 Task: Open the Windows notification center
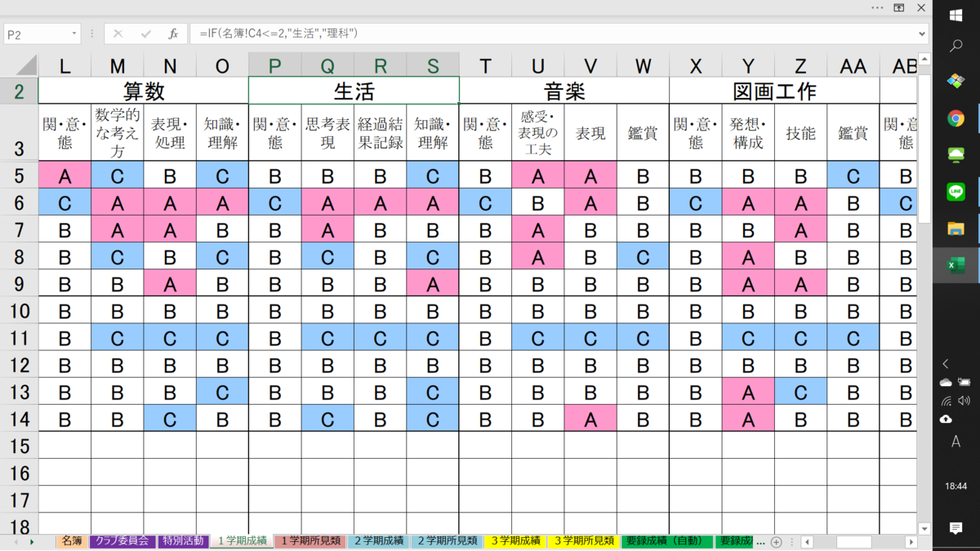click(956, 529)
